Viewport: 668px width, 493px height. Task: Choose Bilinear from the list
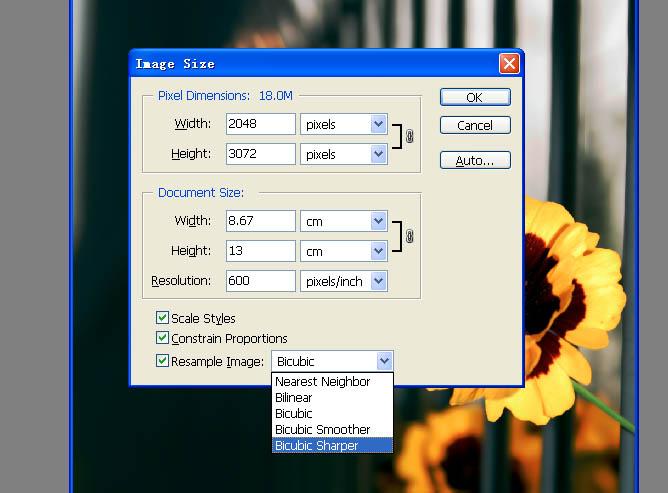(332, 398)
